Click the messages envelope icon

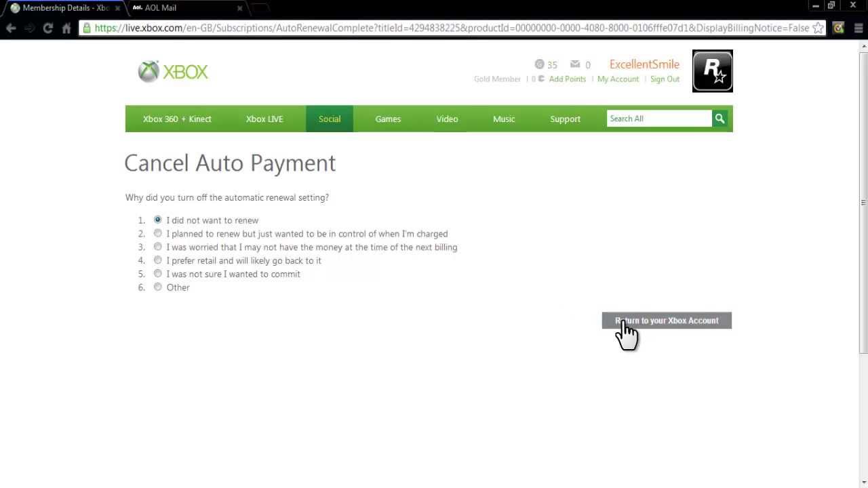click(575, 64)
